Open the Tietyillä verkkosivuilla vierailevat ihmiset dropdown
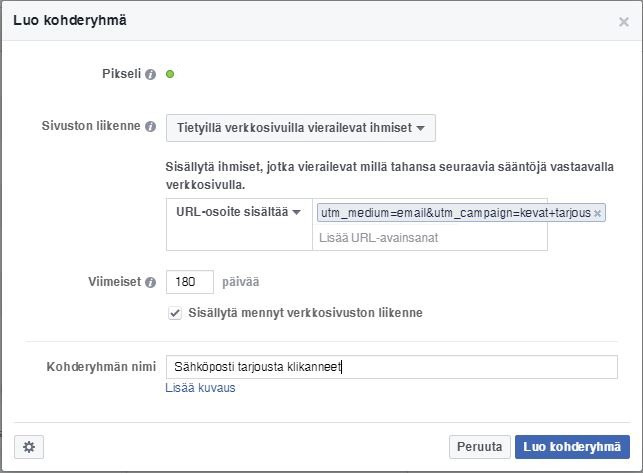 301,128
